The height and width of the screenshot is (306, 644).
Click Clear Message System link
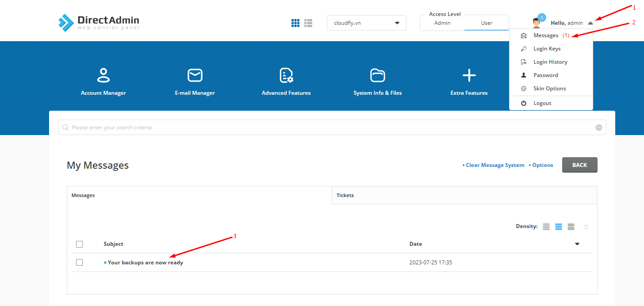494,165
